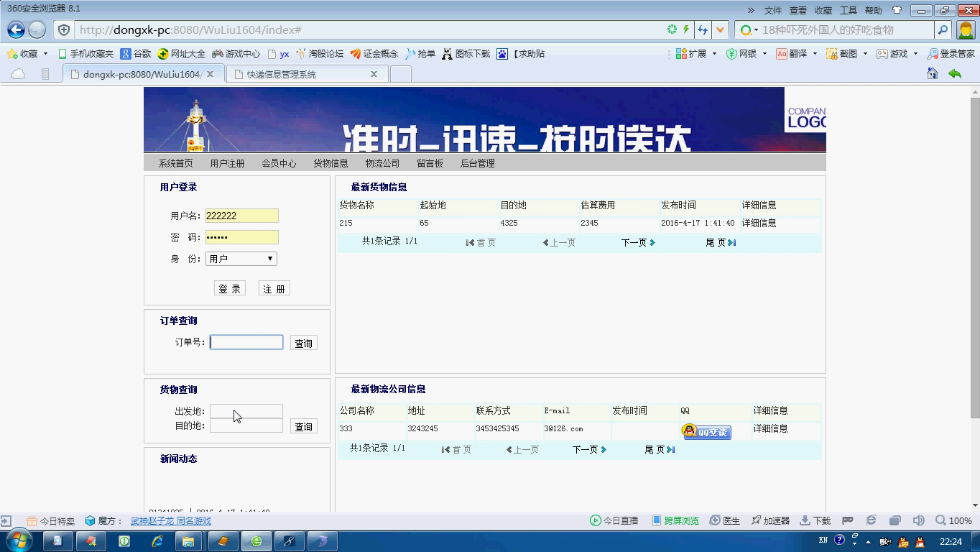Switch to the 快递信息管理系统 tab
Viewport: 980px width, 552px height.
coord(307,74)
